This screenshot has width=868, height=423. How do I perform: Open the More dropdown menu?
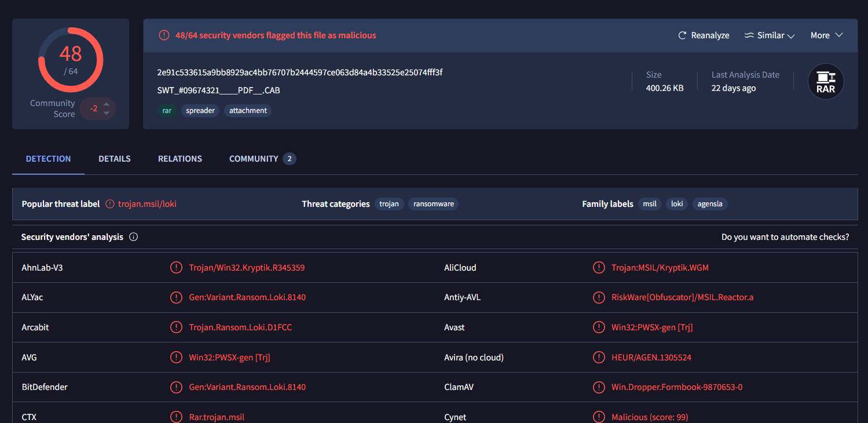coord(826,35)
